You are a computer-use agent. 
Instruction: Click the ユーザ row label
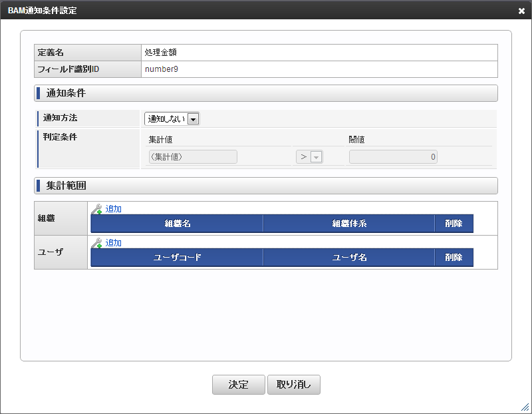[51, 252]
